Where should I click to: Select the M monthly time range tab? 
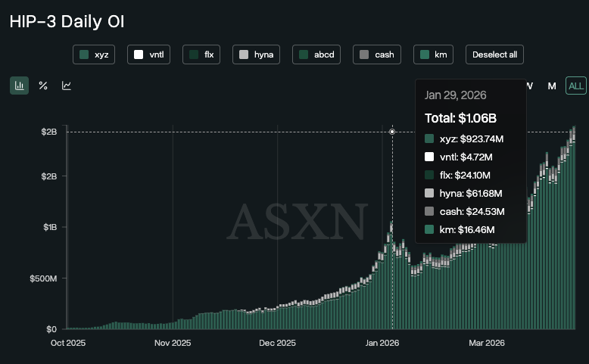coord(552,86)
